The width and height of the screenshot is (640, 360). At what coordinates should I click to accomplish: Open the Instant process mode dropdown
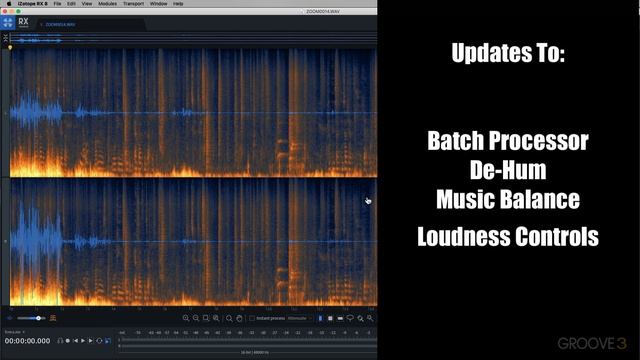click(x=299, y=318)
